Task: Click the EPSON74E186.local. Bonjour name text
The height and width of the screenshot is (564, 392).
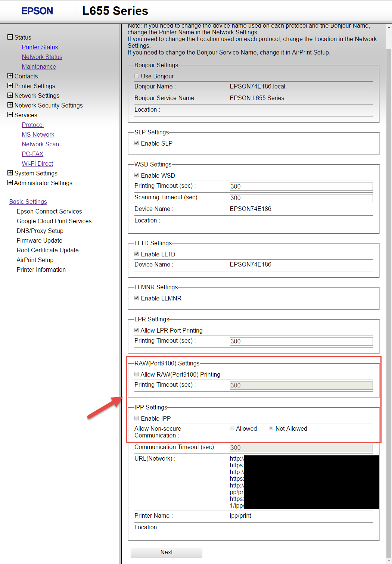Action: [258, 86]
